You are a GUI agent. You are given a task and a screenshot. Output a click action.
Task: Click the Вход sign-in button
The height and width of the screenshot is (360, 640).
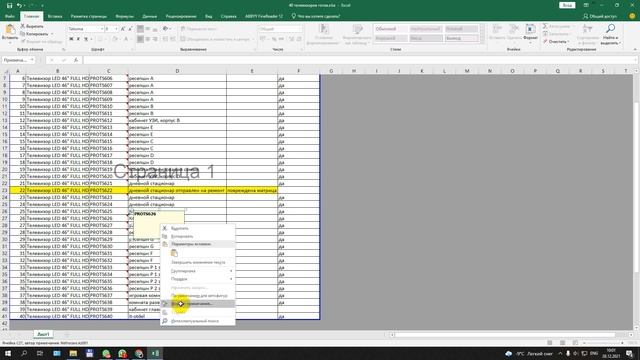(567, 5)
